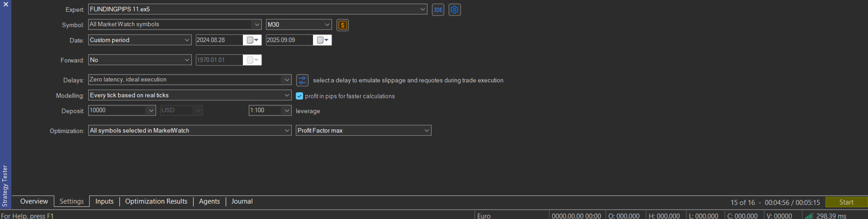This screenshot has height=219, width=868.
Task: Open the delay settings sliders icon
Action: coord(302,80)
